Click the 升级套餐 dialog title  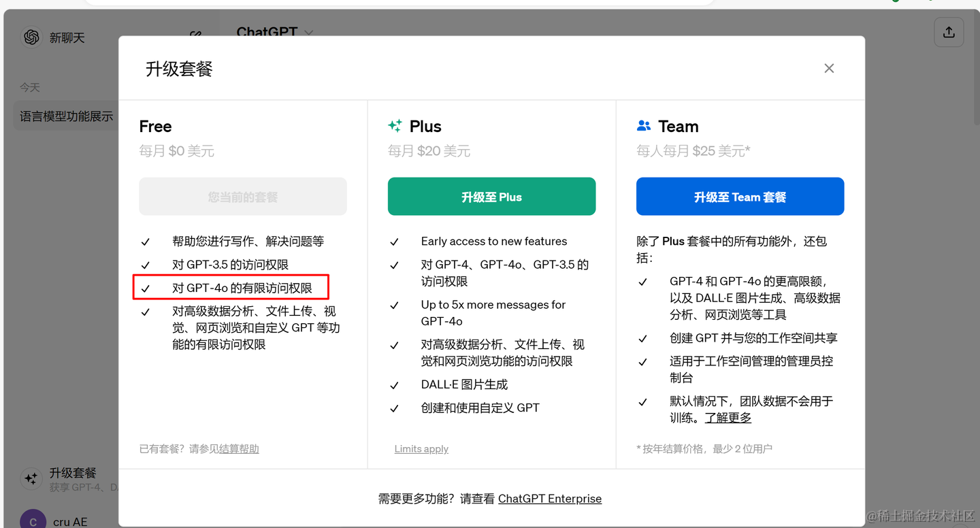[x=179, y=69]
